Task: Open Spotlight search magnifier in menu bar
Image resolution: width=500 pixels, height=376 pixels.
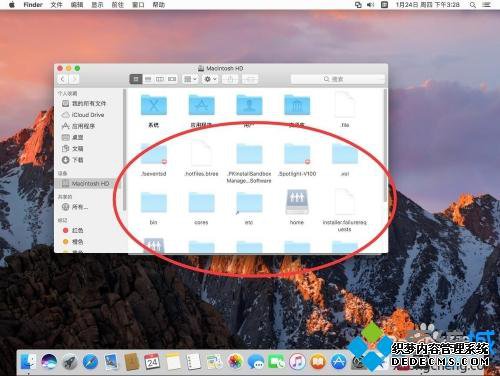Action: point(473,5)
